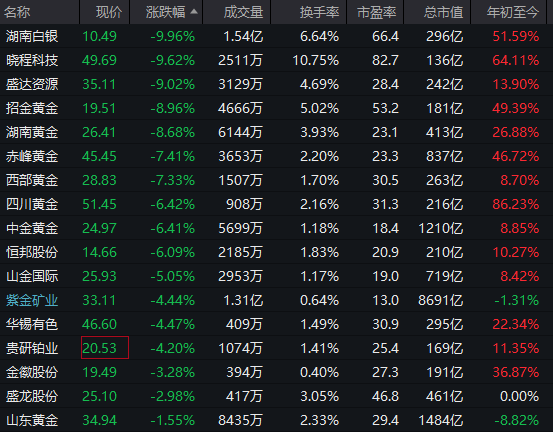
Task: Select stock 湖南白银
Action: pos(32,36)
